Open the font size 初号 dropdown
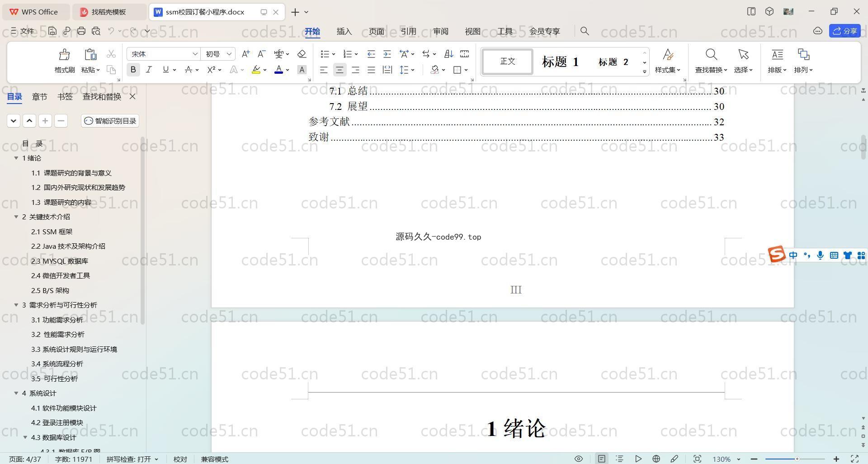Image resolution: width=868 pixels, height=464 pixels. coord(229,54)
